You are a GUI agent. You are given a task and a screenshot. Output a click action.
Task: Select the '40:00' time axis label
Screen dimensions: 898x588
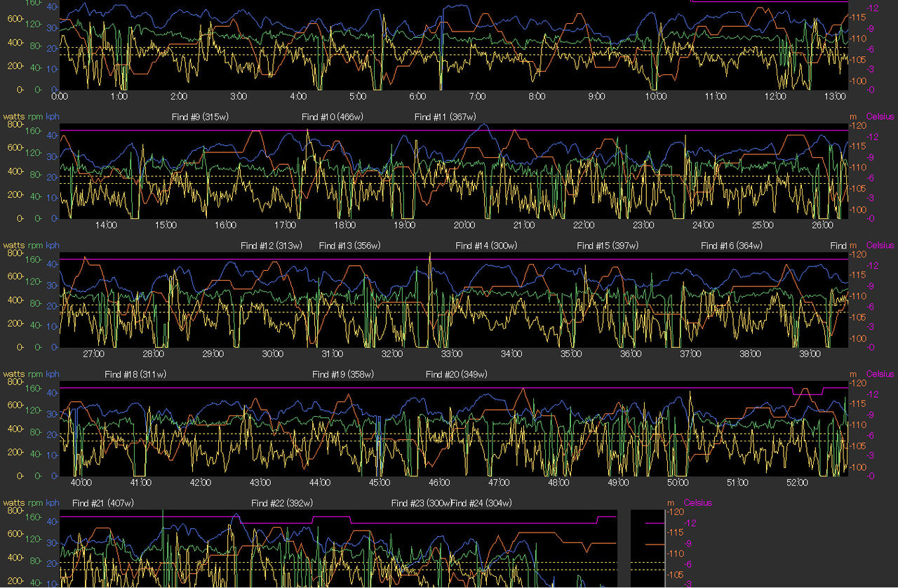point(81,483)
